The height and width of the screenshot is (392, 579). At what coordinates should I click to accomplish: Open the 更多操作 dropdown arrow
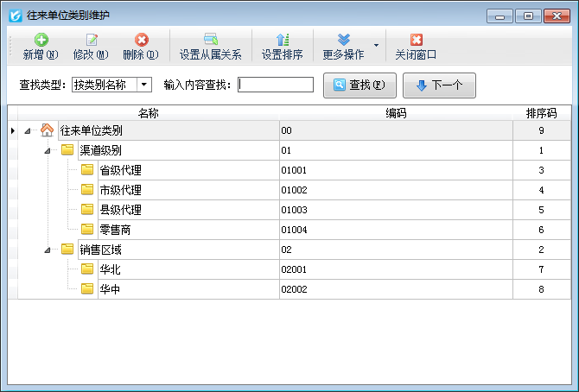(x=375, y=46)
